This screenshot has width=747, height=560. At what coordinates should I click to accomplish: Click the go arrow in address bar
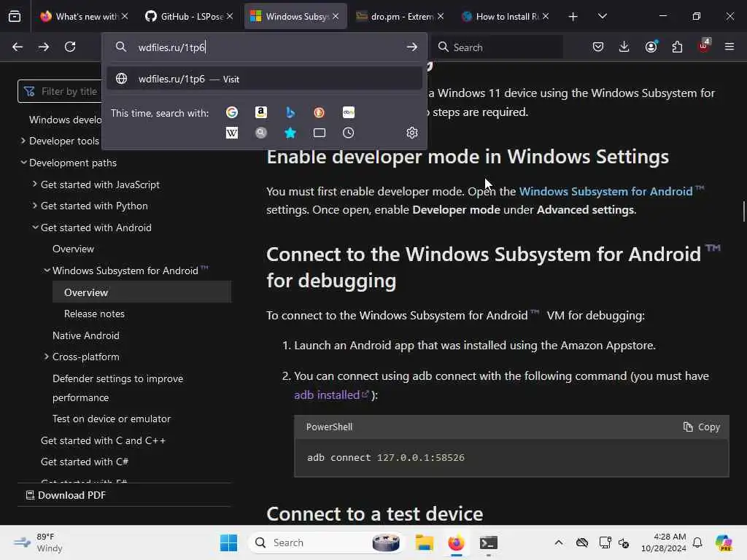click(411, 47)
